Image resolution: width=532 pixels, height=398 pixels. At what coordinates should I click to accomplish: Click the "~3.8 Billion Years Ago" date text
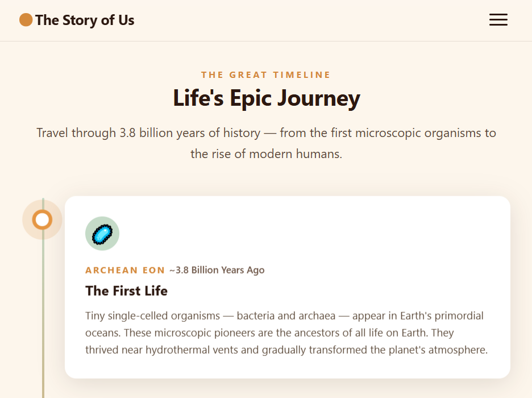(217, 270)
